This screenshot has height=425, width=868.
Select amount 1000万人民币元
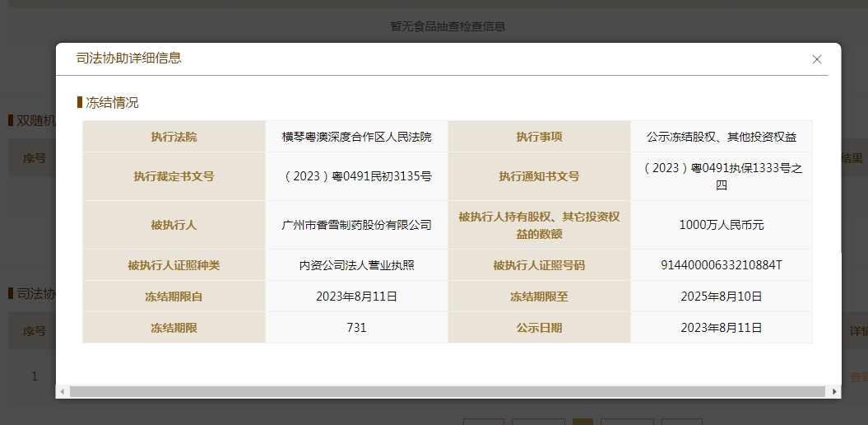tap(722, 225)
